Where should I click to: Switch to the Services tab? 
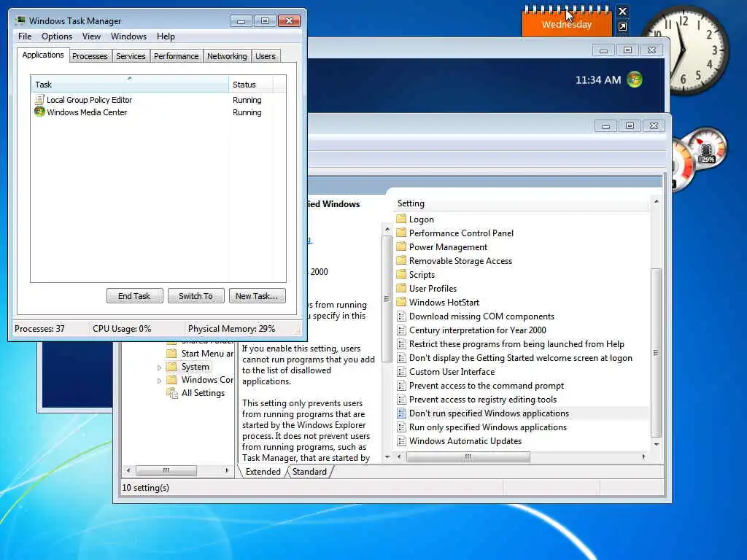(x=131, y=56)
